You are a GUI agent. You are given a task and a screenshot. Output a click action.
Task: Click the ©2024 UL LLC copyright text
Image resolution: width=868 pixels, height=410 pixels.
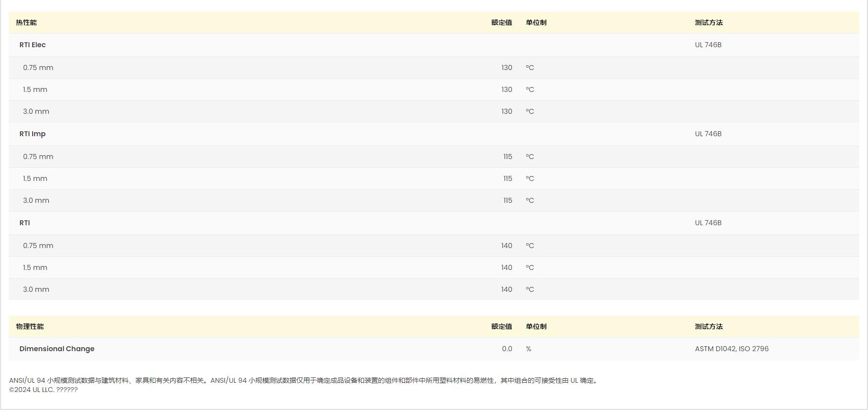43,390
